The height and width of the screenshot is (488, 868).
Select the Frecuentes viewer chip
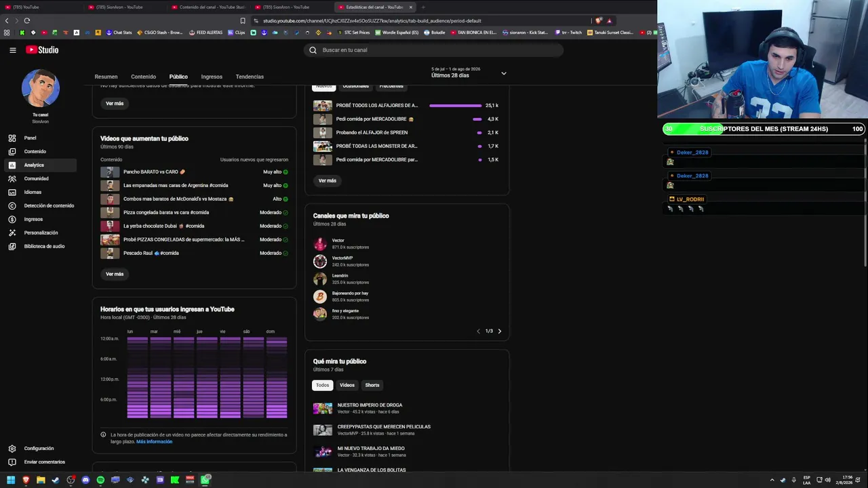(391, 87)
